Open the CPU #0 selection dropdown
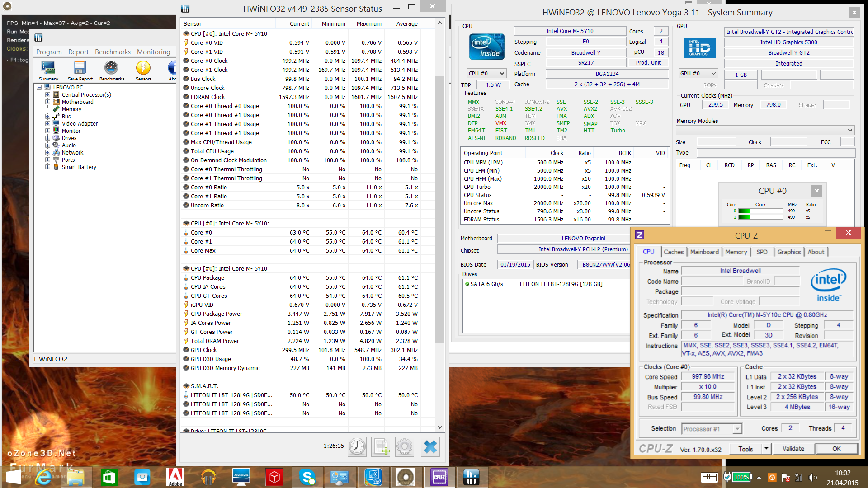The width and height of the screenshot is (868, 488). point(486,73)
